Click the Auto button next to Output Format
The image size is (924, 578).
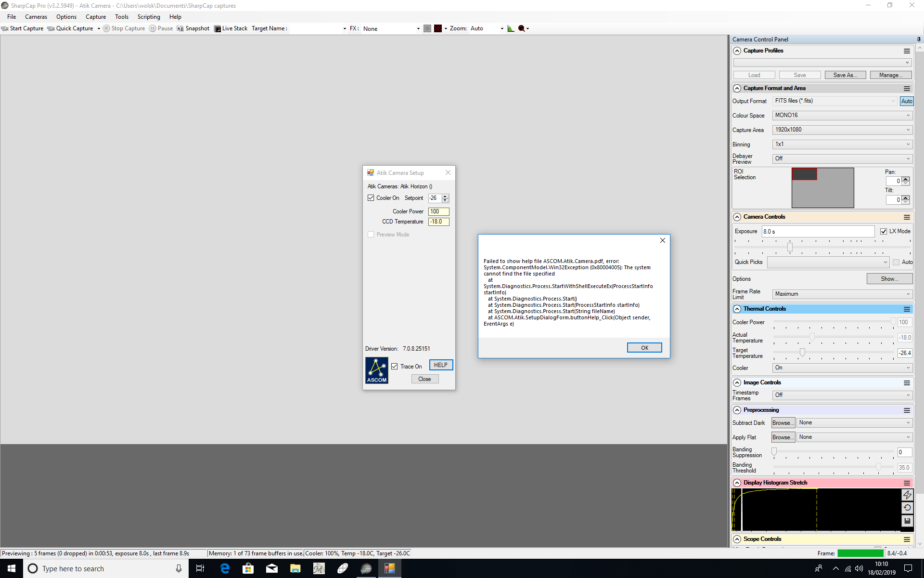coord(907,101)
